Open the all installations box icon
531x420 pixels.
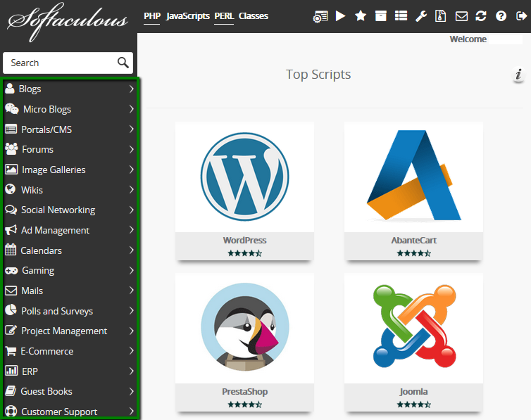click(x=380, y=16)
